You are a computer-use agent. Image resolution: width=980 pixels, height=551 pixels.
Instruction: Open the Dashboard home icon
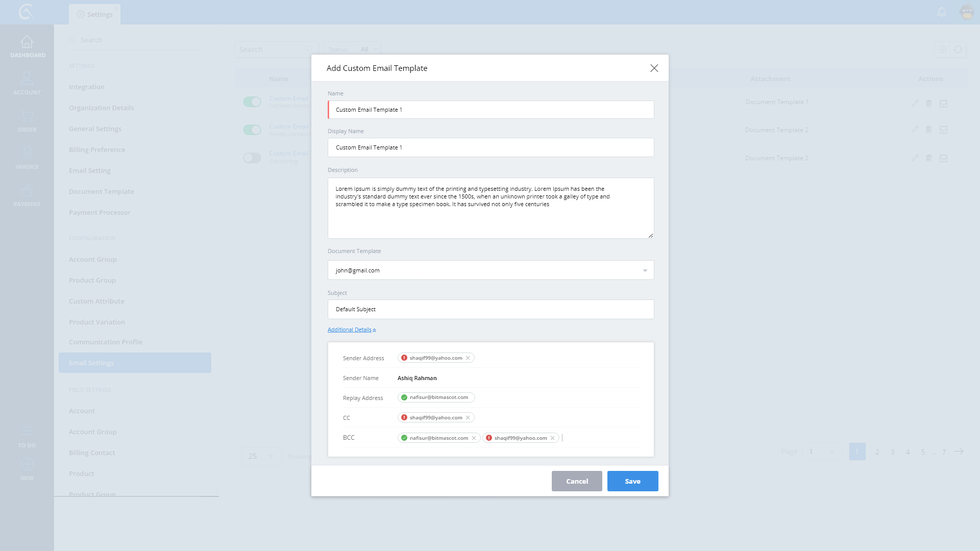tap(27, 42)
